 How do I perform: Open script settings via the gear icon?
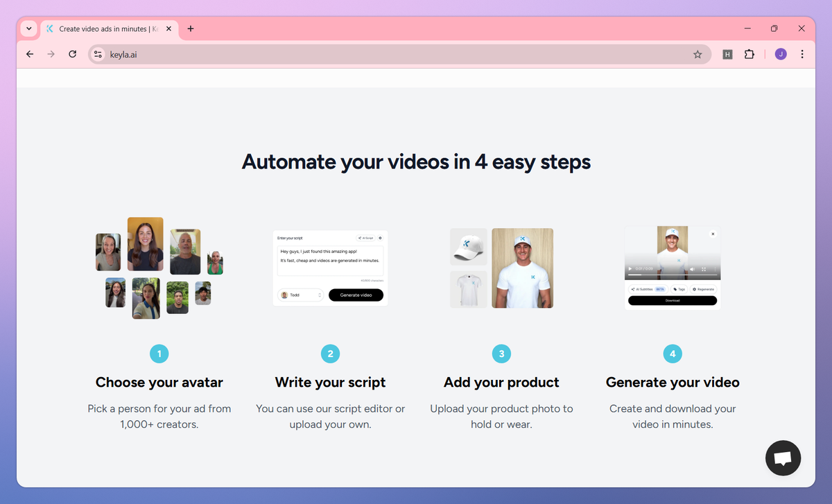(x=381, y=238)
